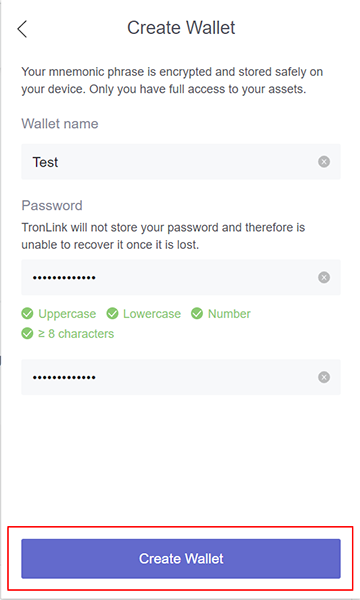The image size is (360, 600).
Task: Select the Uppercase requirement text
Action: [67, 314]
